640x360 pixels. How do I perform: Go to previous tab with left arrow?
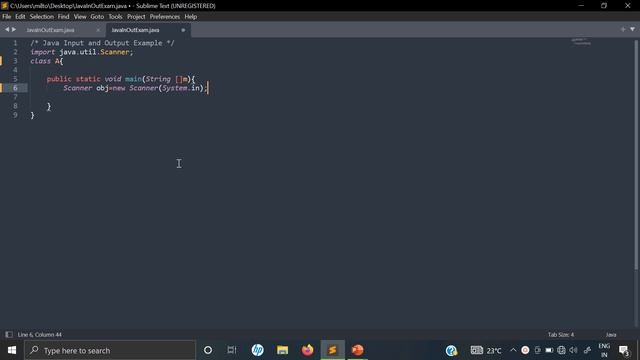[7, 29]
